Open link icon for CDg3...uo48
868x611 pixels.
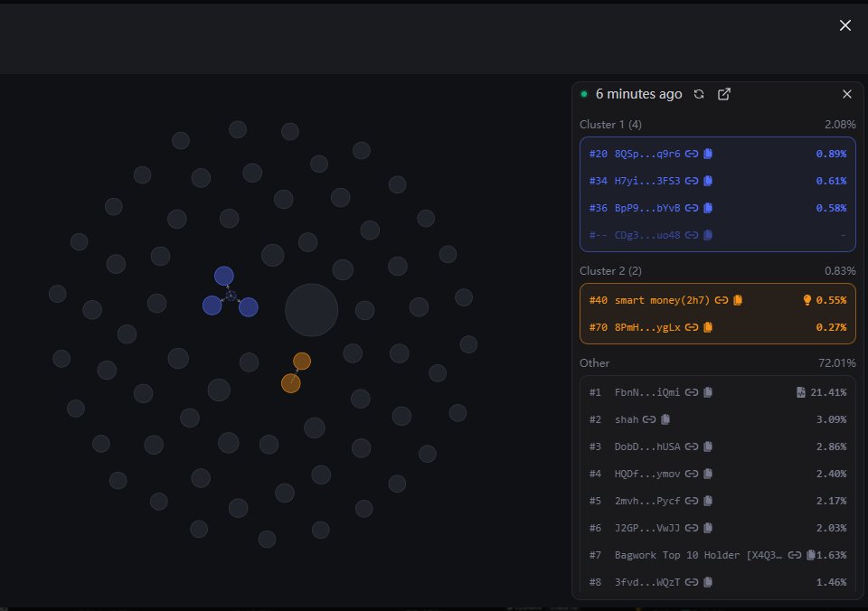pyautogui.click(x=692, y=235)
